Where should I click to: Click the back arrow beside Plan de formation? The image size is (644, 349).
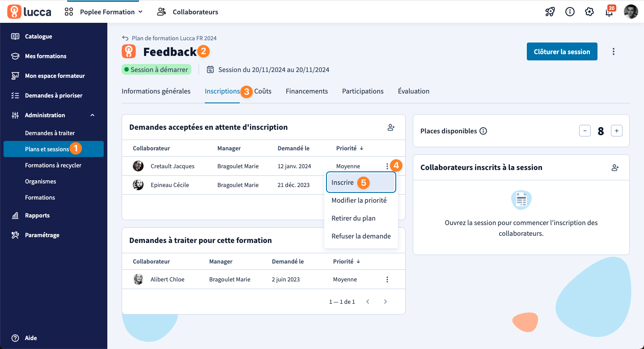click(x=125, y=38)
